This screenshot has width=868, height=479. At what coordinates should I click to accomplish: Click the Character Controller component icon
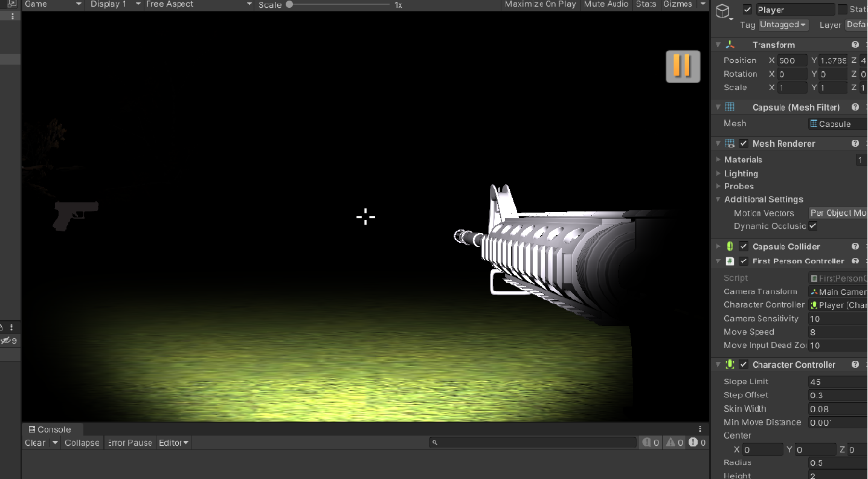point(730,364)
